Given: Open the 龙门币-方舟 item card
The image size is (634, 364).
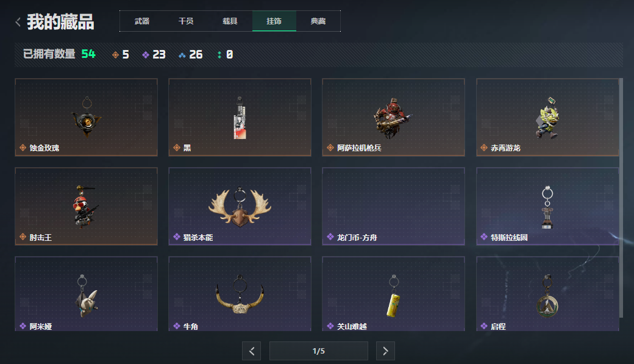Looking at the screenshot, I should tap(393, 206).
